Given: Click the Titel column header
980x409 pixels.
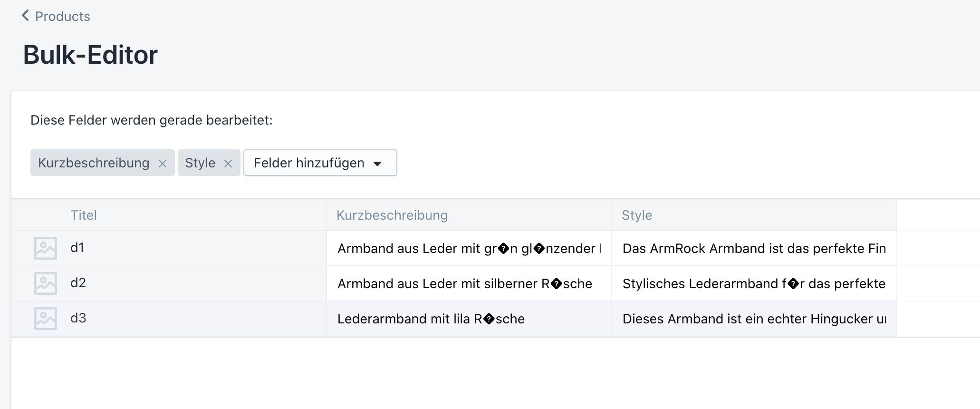Looking at the screenshot, I should point(84,215).
